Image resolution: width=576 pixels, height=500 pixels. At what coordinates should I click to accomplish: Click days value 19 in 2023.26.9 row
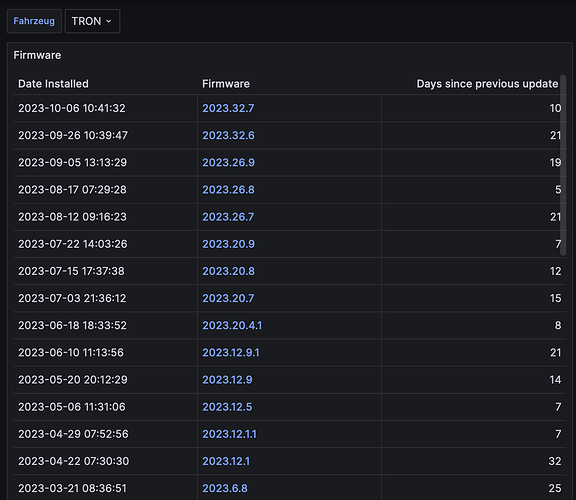click(x=555, y=163)
